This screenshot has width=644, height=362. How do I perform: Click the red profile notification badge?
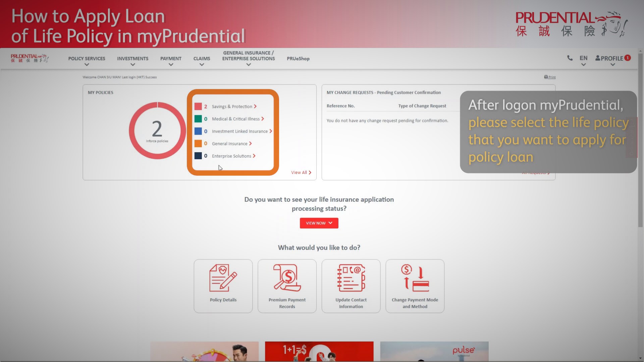pos(628,58)
